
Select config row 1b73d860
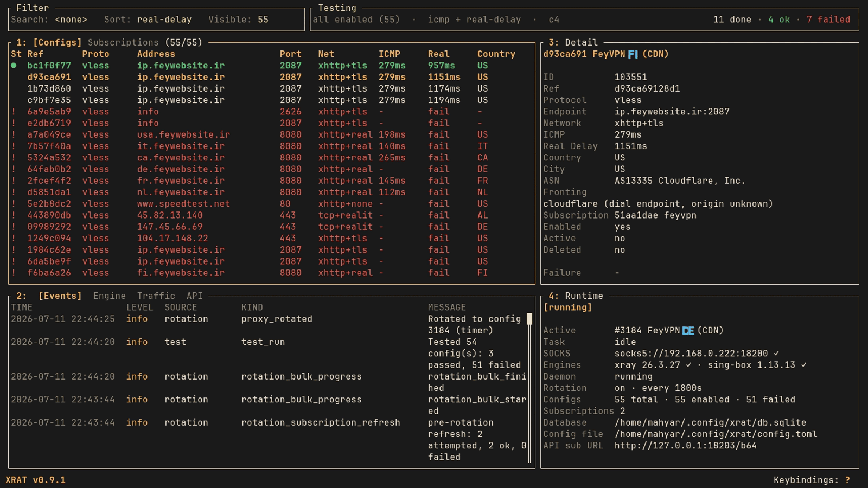pyautogui.click(x=271, y=88)
